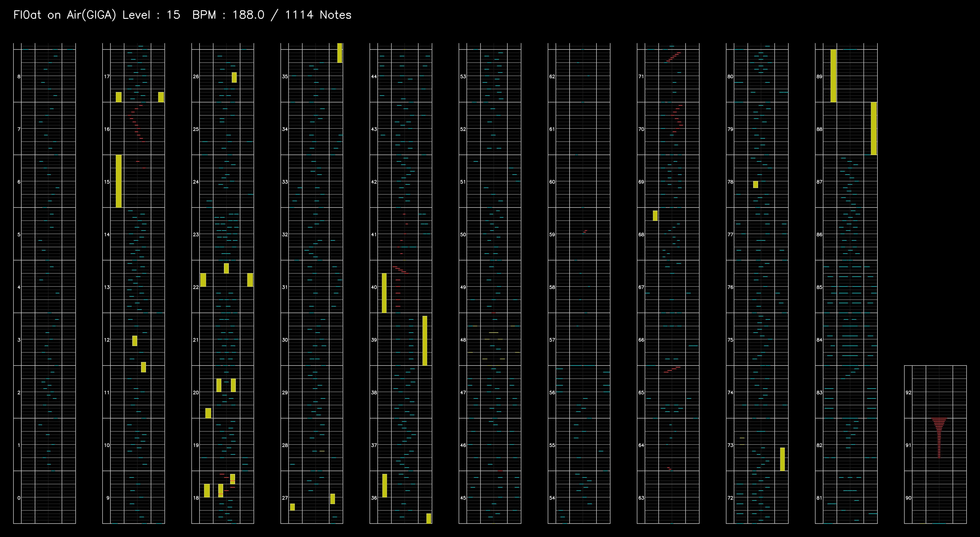Click the yellow note at top of measure 35

339,53
